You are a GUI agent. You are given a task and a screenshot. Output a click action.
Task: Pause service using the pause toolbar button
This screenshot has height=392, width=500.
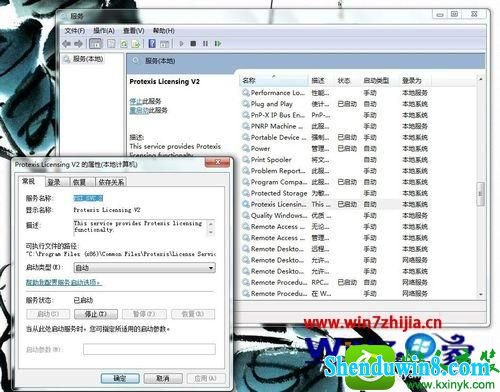tap(205, 44)
